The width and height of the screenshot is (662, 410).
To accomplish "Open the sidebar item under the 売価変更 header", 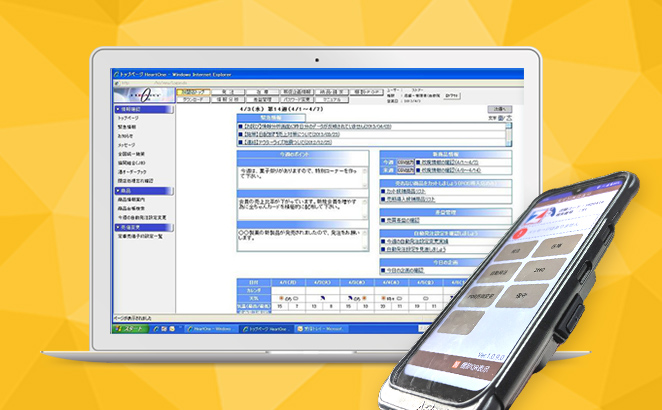I will tap(140, 236).
